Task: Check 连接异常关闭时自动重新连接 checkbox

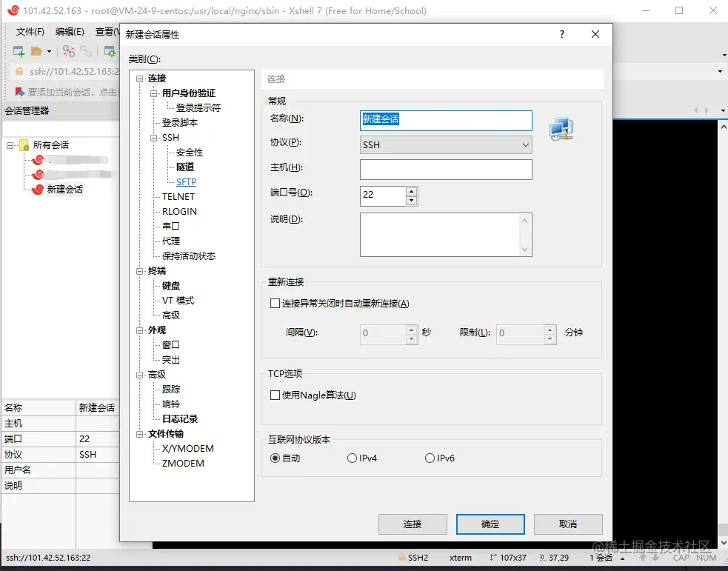Action: pyautogui.click(x=275, y=304)
